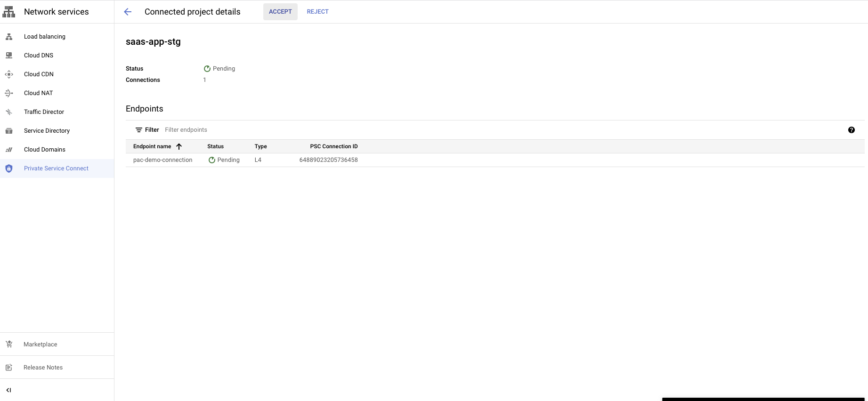Screen dimensions: 868x401
Task: Sort by Endpoint name ascending arrow
Action: pyautogui.click(x=179, y=146)
